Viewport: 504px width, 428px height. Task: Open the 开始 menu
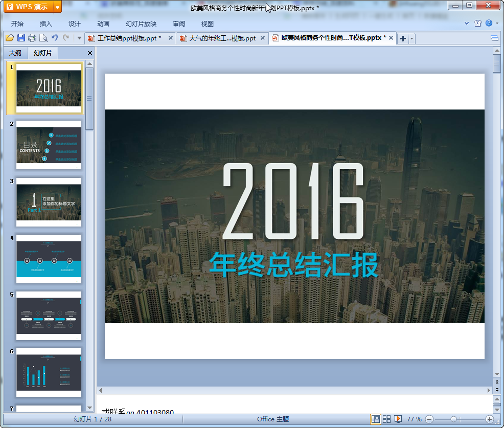(17, 24)
